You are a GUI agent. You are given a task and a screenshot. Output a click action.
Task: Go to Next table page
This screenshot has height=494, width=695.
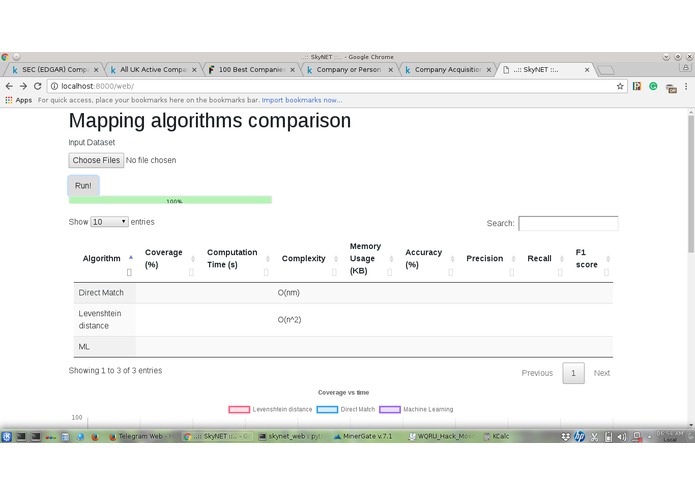coord(601,373)
